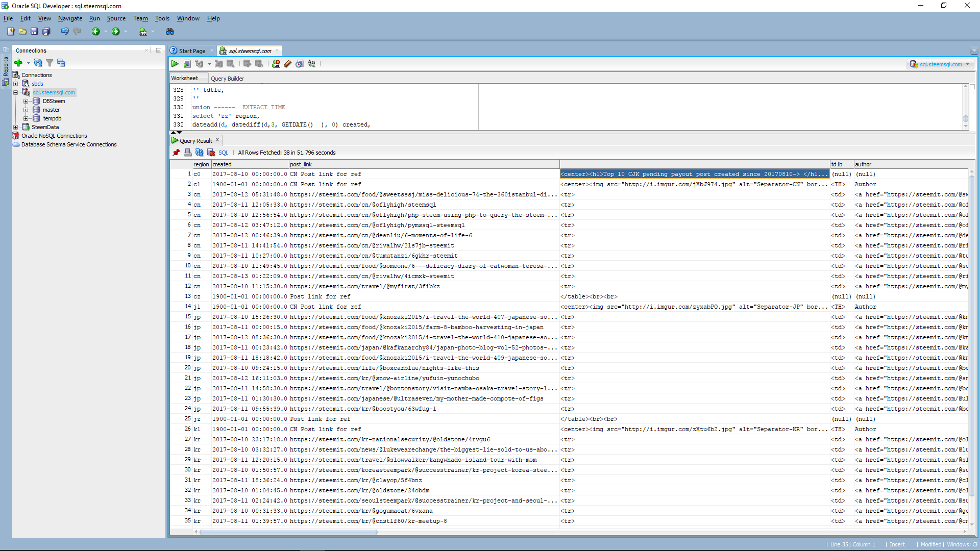Click the editor tab list dropdown arrow
This screenshot has width=980, height=551.
[974, 51]
